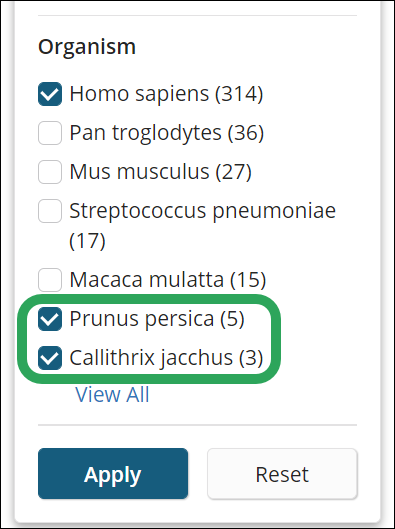The image size is (395, 529).
Task: Uncheck the Homo sapiens checkbox
Action: (50, 94)
